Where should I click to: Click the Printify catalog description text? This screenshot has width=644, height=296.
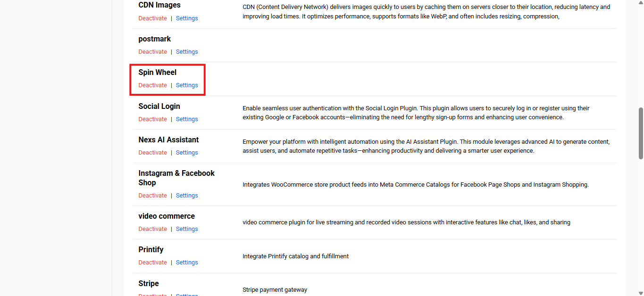pos(296,256)
